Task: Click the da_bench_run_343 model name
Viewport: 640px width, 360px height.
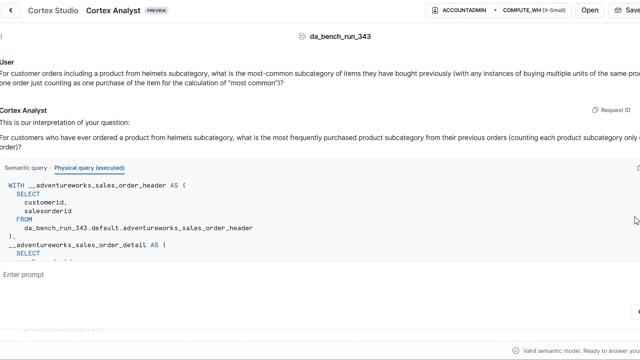Action: coord(340,36)
